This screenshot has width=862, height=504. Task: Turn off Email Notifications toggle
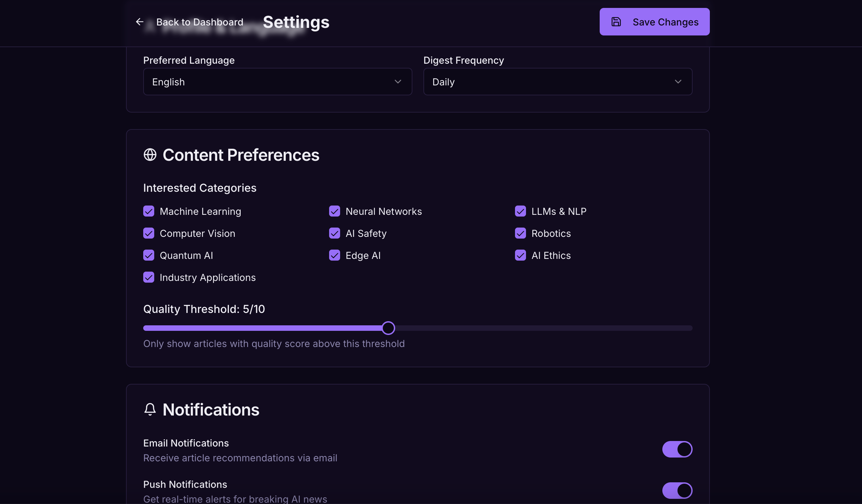pos(677,449)
